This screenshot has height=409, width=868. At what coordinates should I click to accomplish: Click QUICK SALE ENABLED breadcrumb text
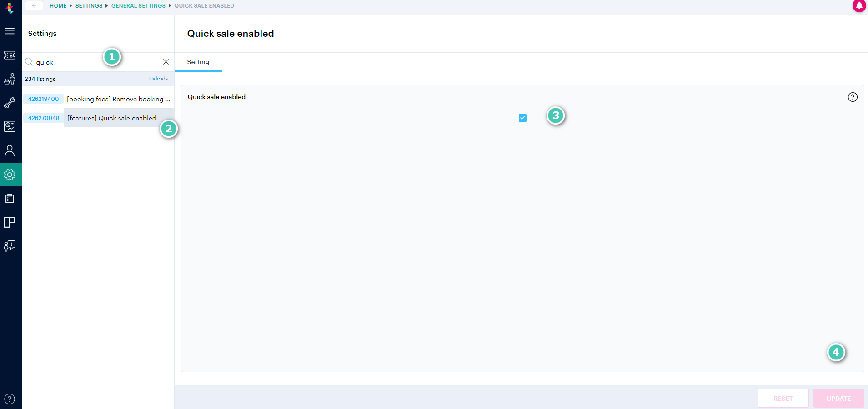204,6
